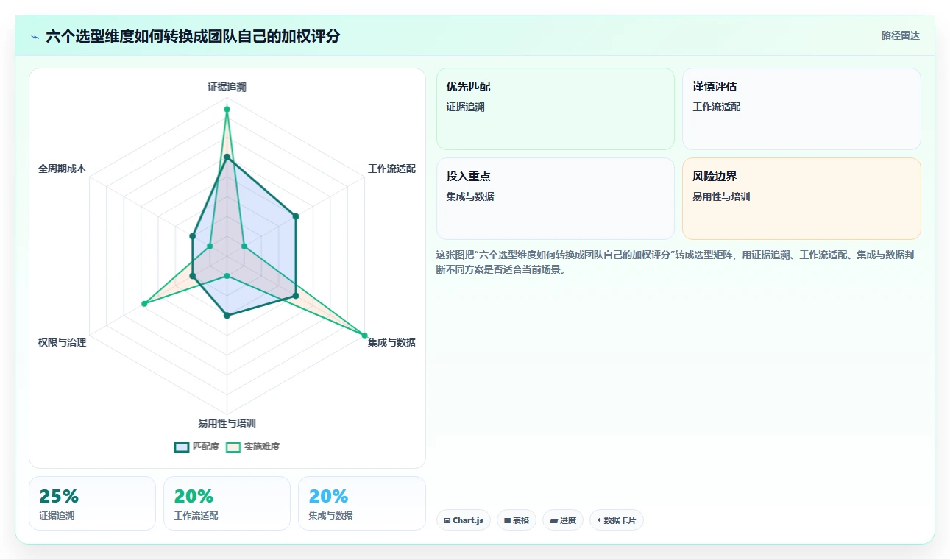Click the lightning icon beside the title
This screenshot has height=560, width=950.
click(35, 36)
